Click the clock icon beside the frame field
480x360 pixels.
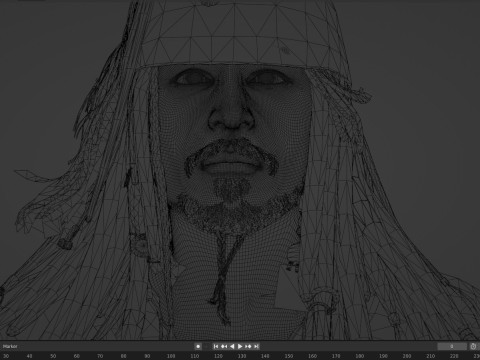click(x=473, y=346)
